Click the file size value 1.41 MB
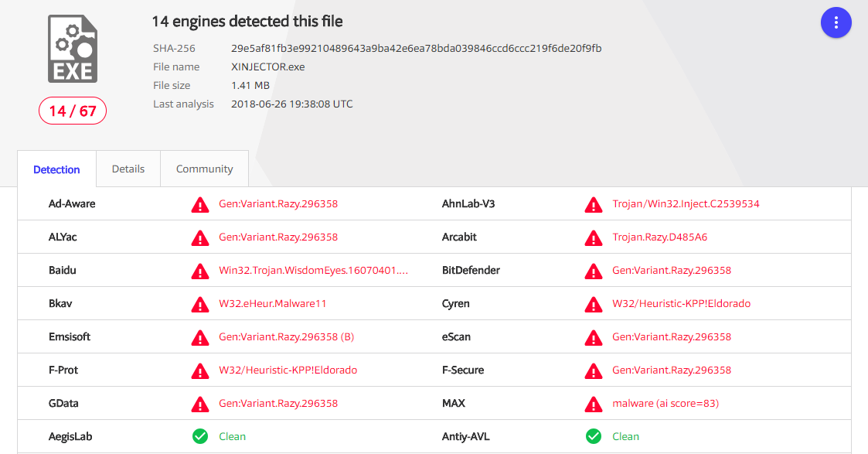 coord(250,85)
